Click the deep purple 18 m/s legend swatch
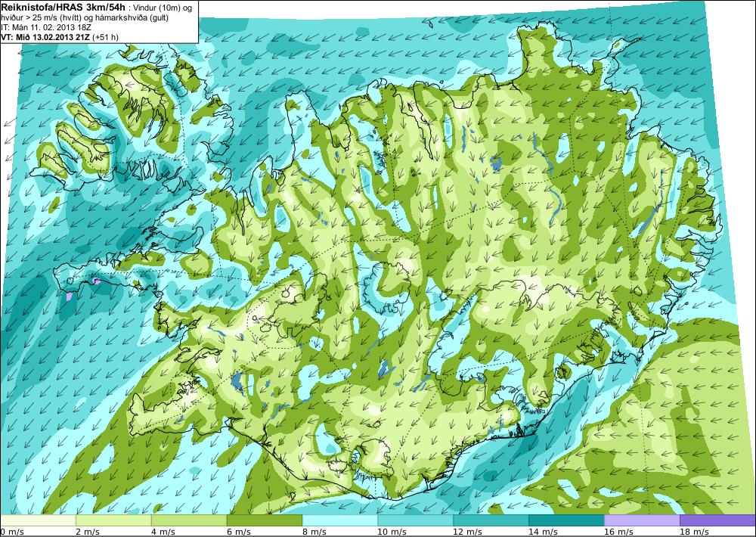Image resolution: width=756 pixels, height=537 pixels. pyautogui.click(x=717, y=520)
